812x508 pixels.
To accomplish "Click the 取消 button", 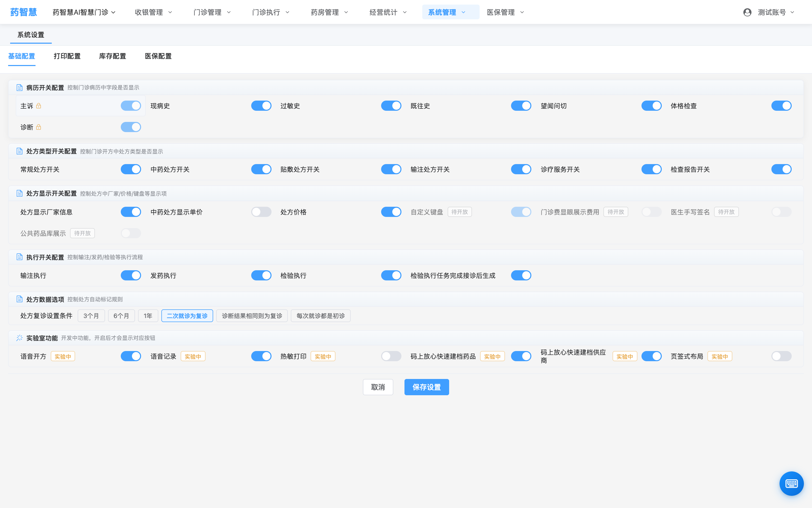I will pos(378,387).
